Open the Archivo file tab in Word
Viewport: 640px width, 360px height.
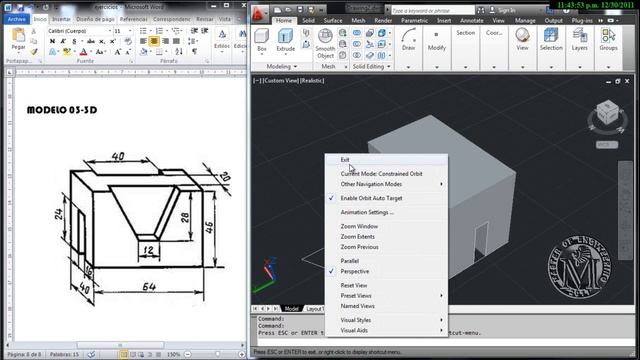[17, 19]
